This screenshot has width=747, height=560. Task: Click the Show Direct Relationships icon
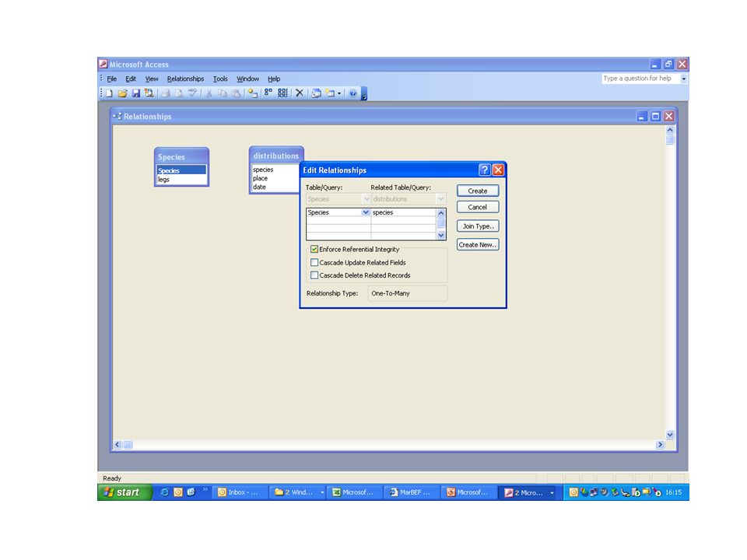pos(268,93)
